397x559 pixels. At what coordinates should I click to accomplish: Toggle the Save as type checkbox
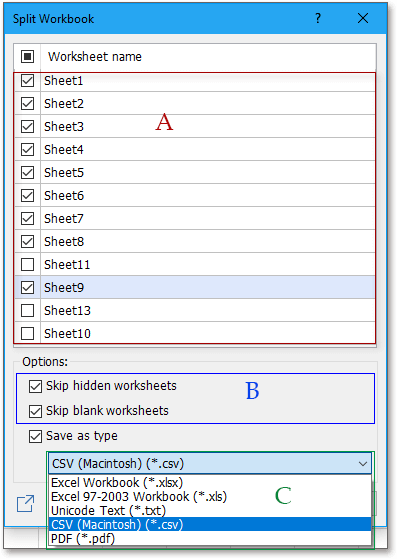pyautogui.click(x=35, y=436)
